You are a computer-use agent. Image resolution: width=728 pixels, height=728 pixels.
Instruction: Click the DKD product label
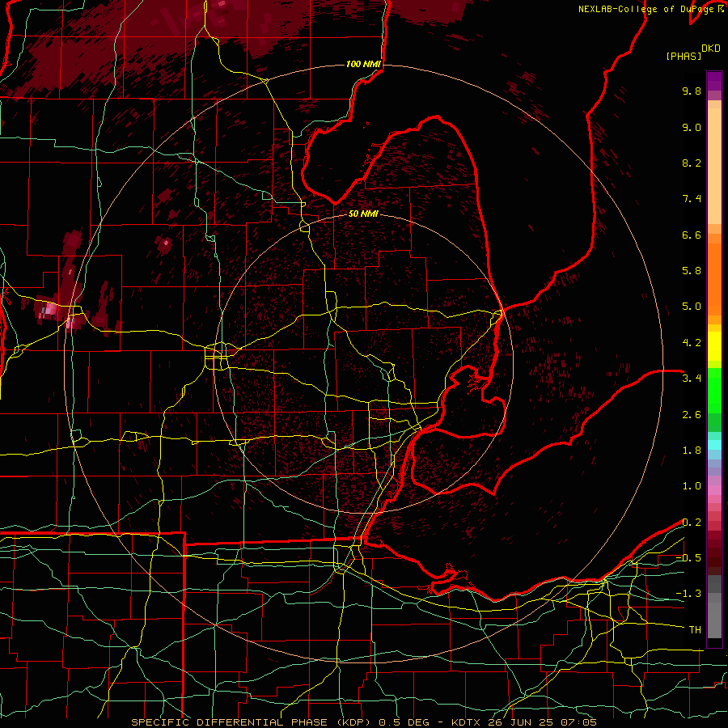[x=711, y=49]
